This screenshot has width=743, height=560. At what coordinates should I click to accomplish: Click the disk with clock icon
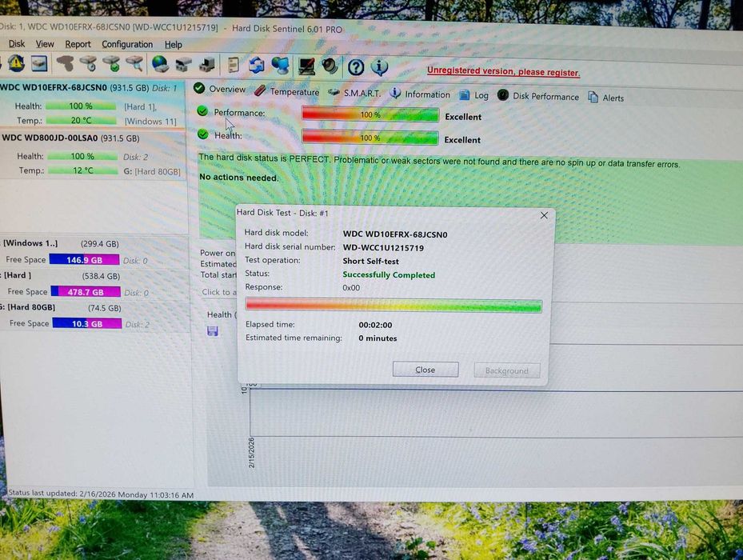point(89,63)
